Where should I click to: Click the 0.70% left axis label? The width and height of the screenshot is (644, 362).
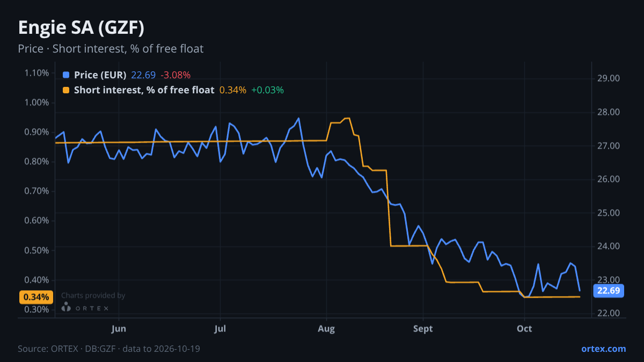coord(36,191)
